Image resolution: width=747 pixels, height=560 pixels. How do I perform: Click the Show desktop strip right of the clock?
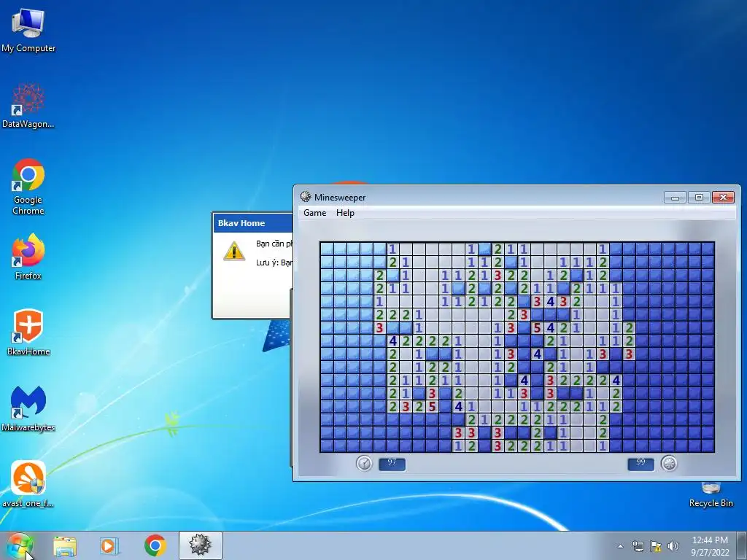click(x=743, y=545)
